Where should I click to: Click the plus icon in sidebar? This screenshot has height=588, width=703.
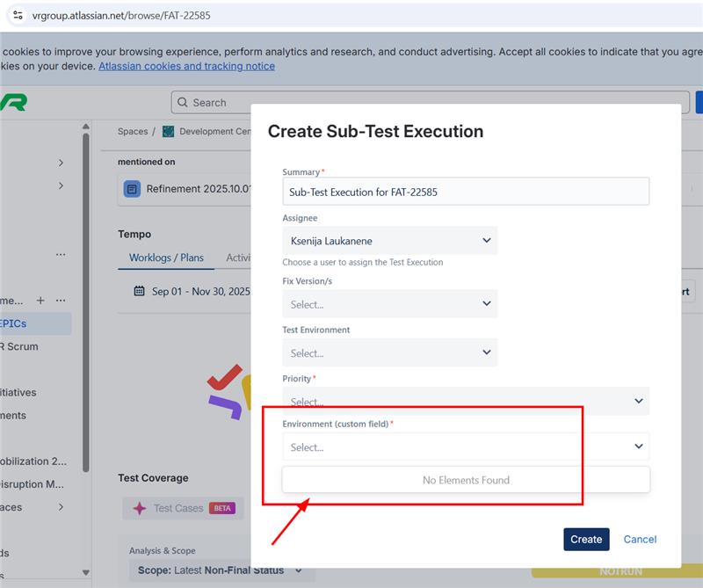point(40,301)
